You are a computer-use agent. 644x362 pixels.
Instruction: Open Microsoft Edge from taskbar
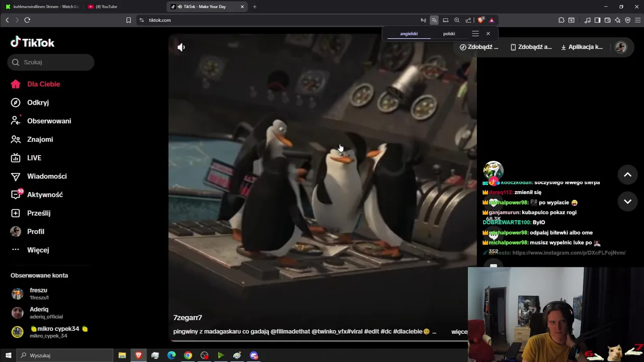(171, 355)
